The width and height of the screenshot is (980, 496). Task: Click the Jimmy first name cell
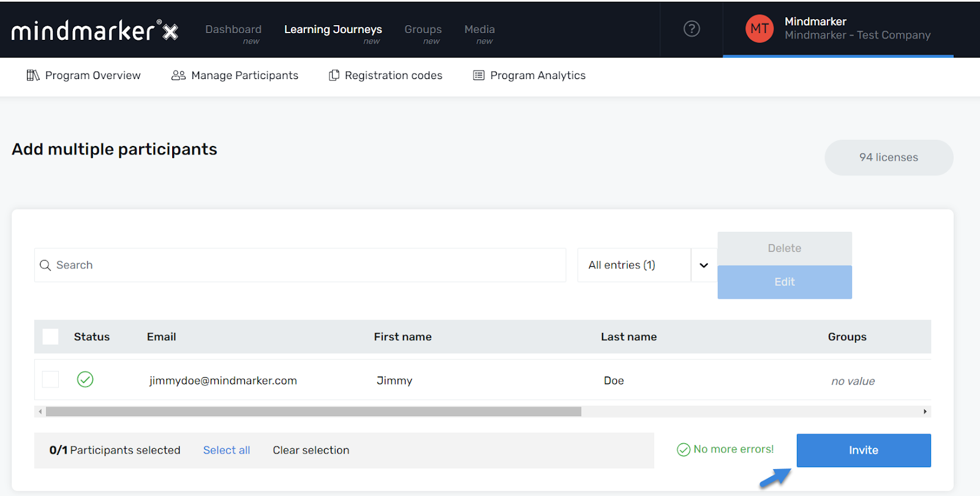point(394,381)
